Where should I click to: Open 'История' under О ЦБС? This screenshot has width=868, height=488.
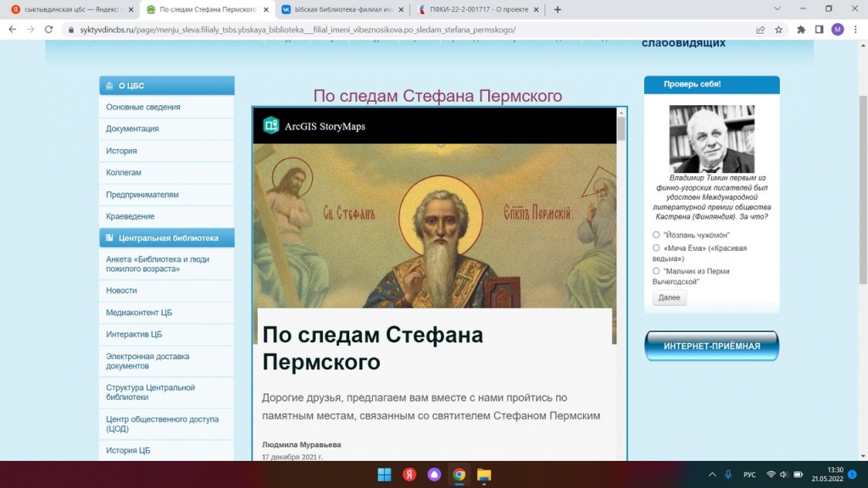click(167, 151)
